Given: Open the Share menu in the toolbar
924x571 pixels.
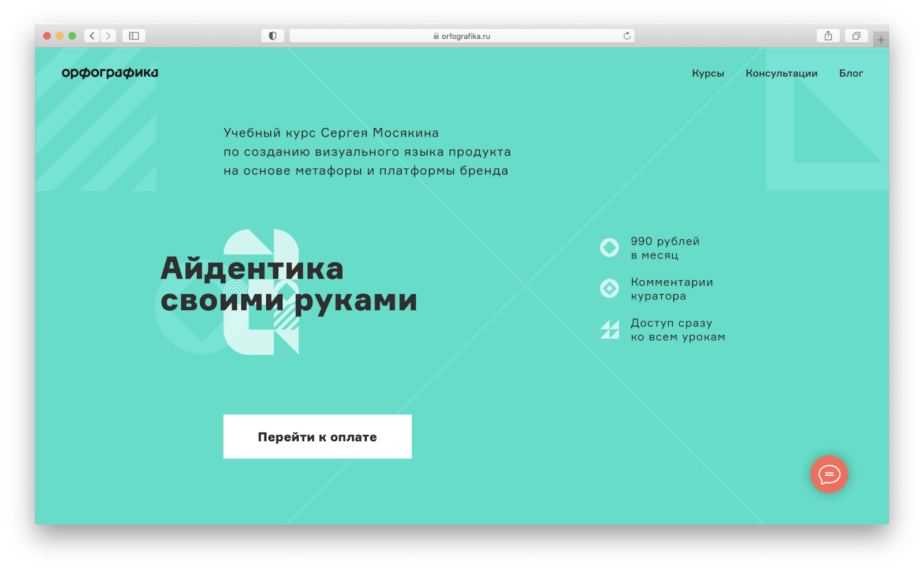Looking at the screenshot, I should click(x=828, y=36).
